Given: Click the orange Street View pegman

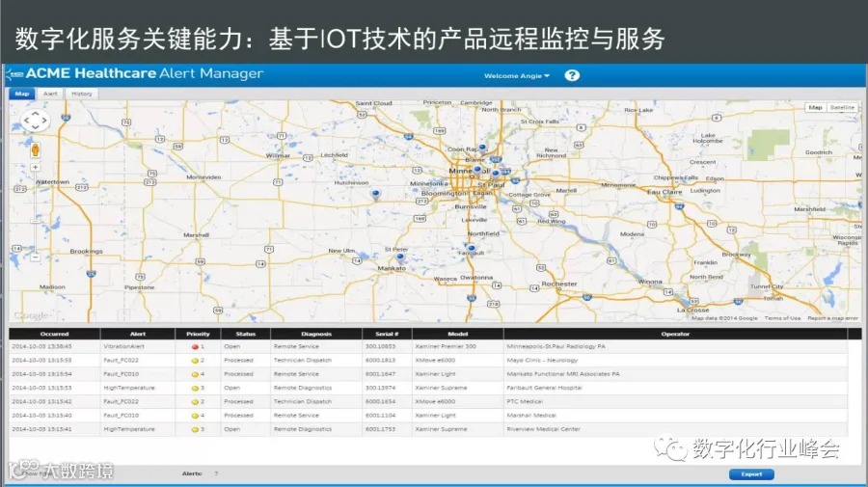Looking at the screenshot, I should pos(35,149).
